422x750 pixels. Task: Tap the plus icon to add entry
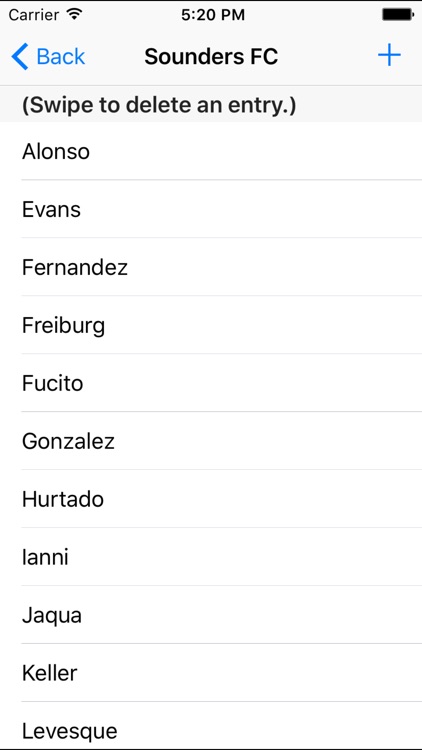click(389, 56)
